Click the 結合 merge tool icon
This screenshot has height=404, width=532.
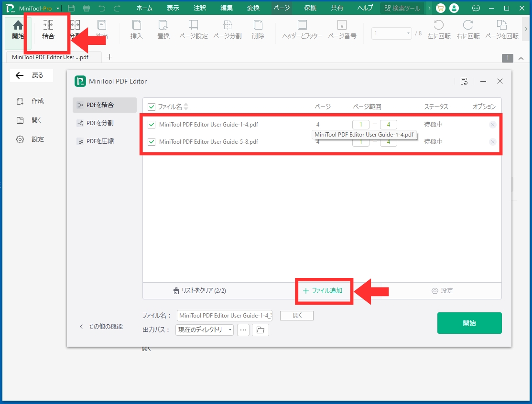tap(48, 30)
